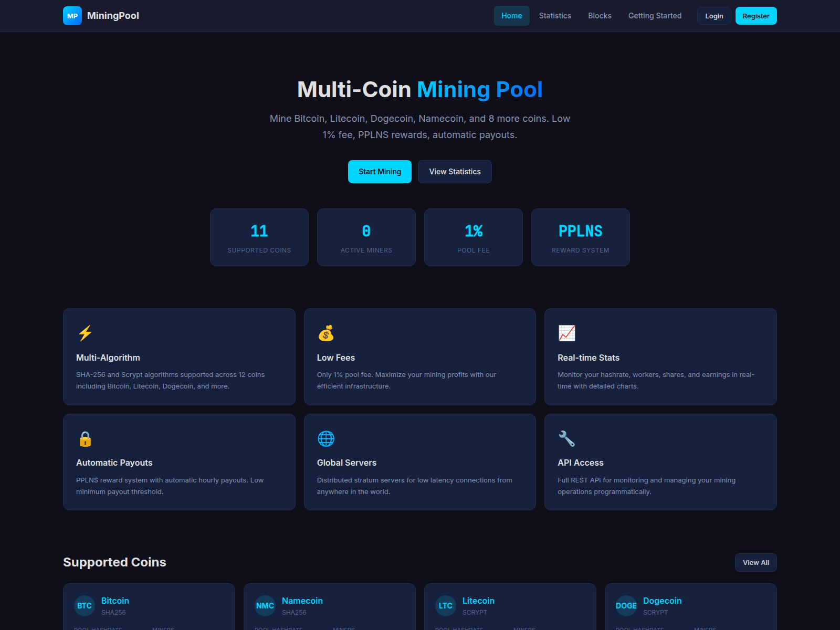This screenshot has height=630, width=840.
Task: Click View All supported coins
Action: (x=755, y=562)
